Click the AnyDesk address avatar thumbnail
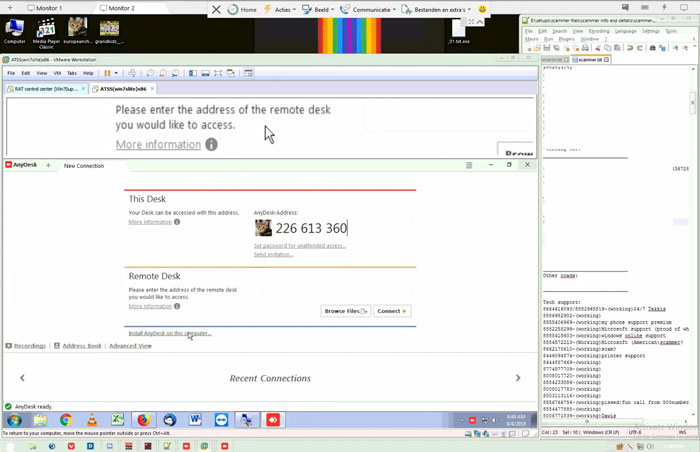 pos(263,228)
